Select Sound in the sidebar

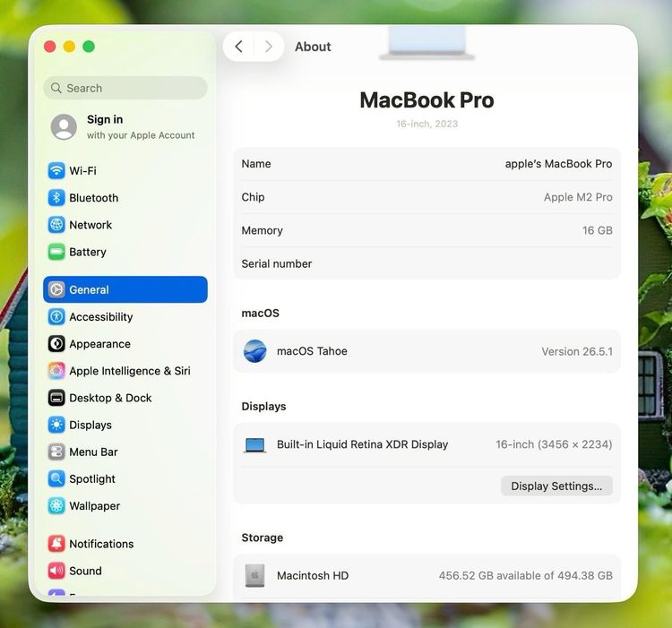(x=125, y=571)
